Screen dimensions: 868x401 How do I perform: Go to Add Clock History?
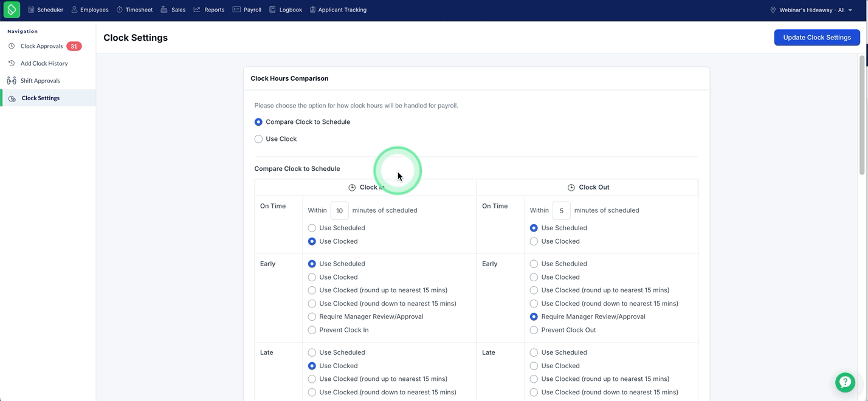(x=44, y=63)
